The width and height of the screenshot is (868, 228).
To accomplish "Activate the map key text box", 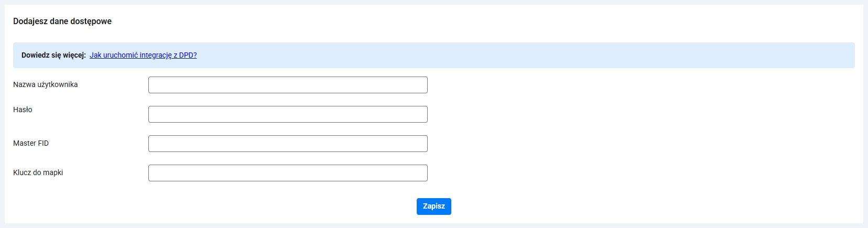I will (x=288, y=173).
